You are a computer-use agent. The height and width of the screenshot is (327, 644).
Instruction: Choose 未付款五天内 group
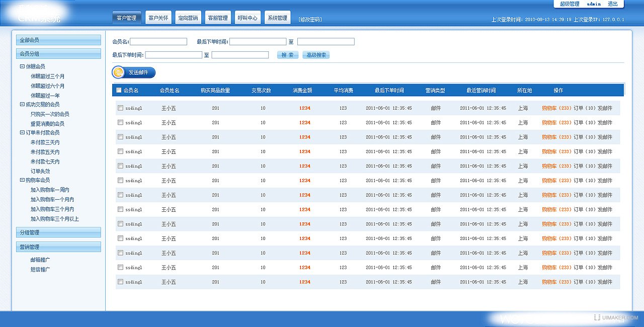[45, 152]
